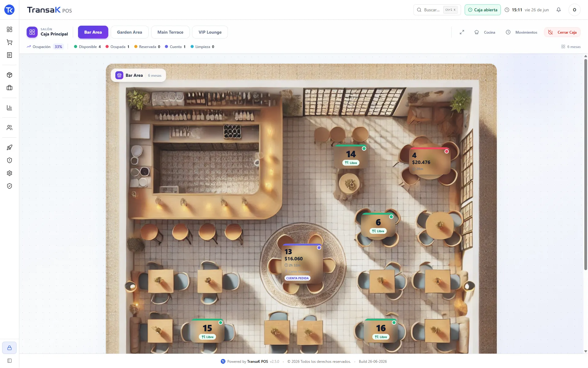
Task: Toggle fullscreen expand icon
Action: point(462,32)
